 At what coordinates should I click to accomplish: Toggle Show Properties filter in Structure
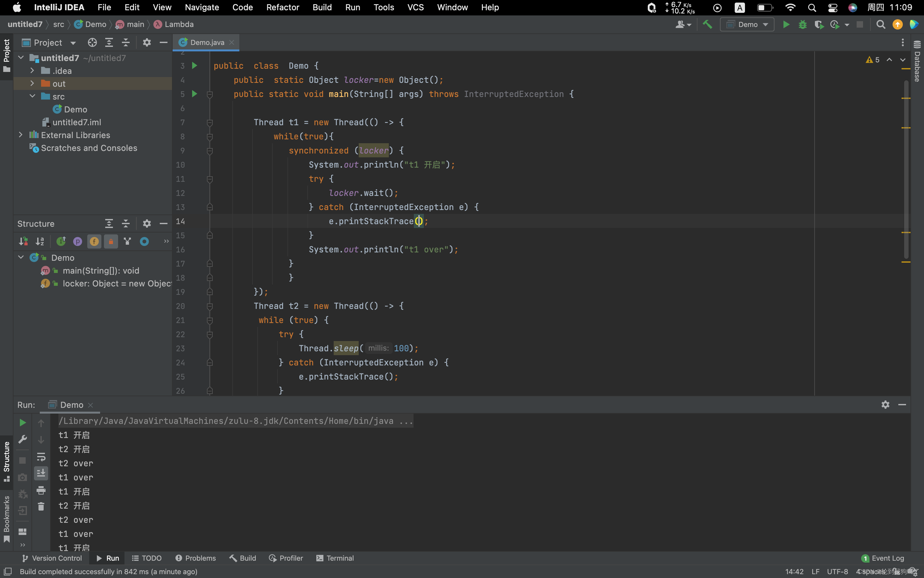point(78,241)
